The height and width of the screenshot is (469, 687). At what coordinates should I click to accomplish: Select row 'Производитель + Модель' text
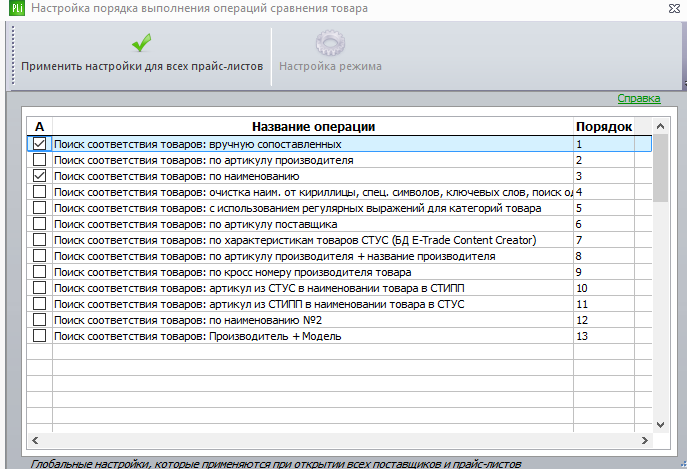[198, 337]
